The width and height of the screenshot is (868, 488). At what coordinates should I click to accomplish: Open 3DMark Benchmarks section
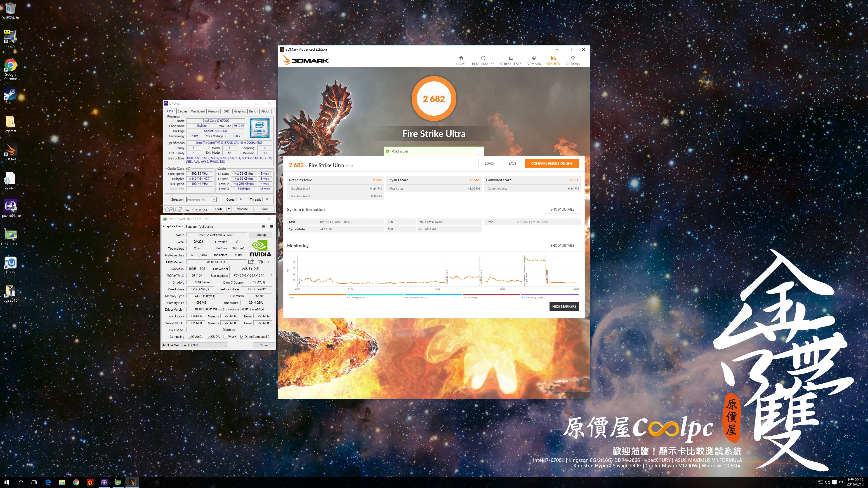483,61
